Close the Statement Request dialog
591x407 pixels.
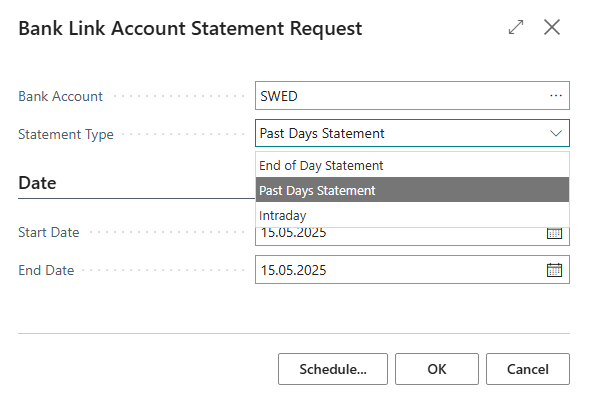click(552, 27)
